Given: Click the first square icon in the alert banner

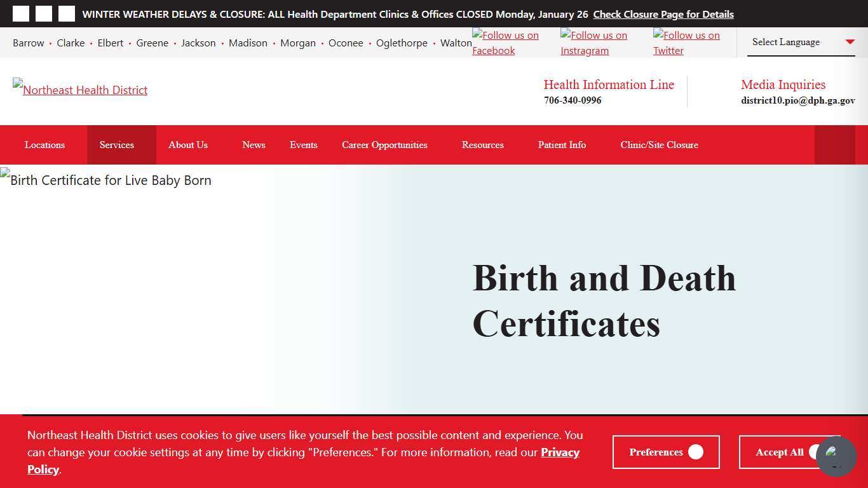Looking at the screenshot, I should [x=21, y=13].
